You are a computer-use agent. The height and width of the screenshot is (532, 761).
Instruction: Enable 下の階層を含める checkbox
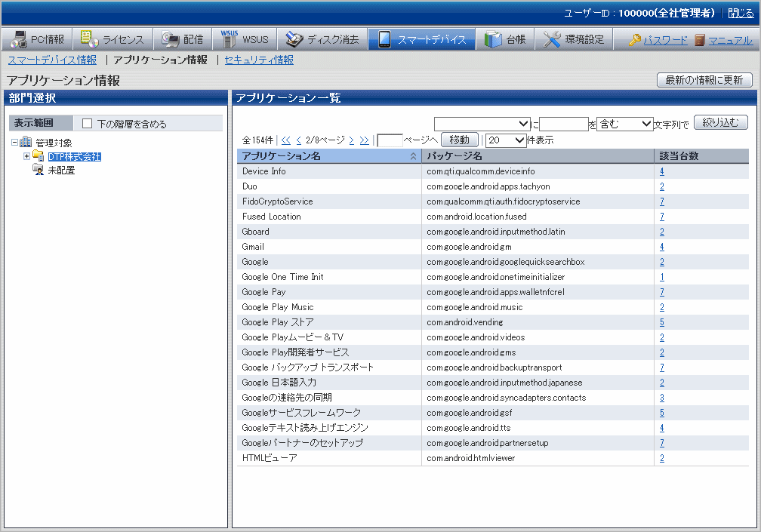(88, 124)
